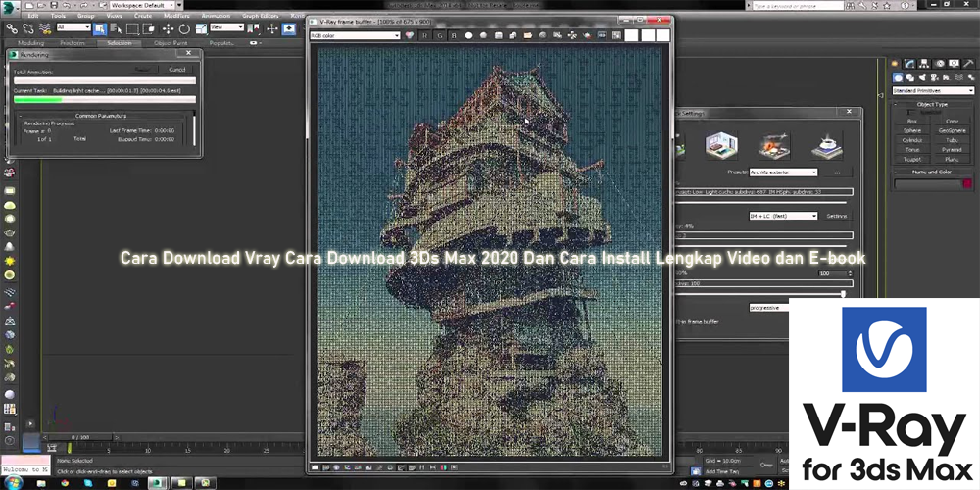The height and width of the screenshot is (490, 980).
Task: Click the Save File icon in quick access bar
Action: [x=54, y=5]
